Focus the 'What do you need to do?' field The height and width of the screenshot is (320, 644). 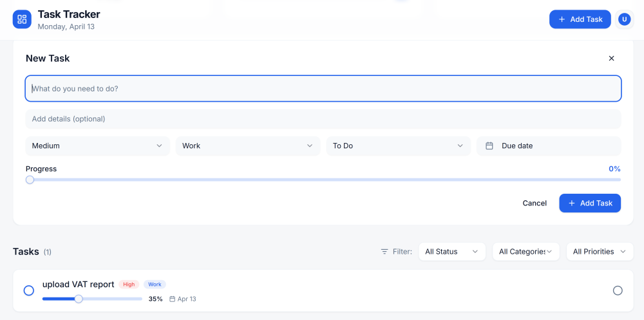[x=323, y=88]
